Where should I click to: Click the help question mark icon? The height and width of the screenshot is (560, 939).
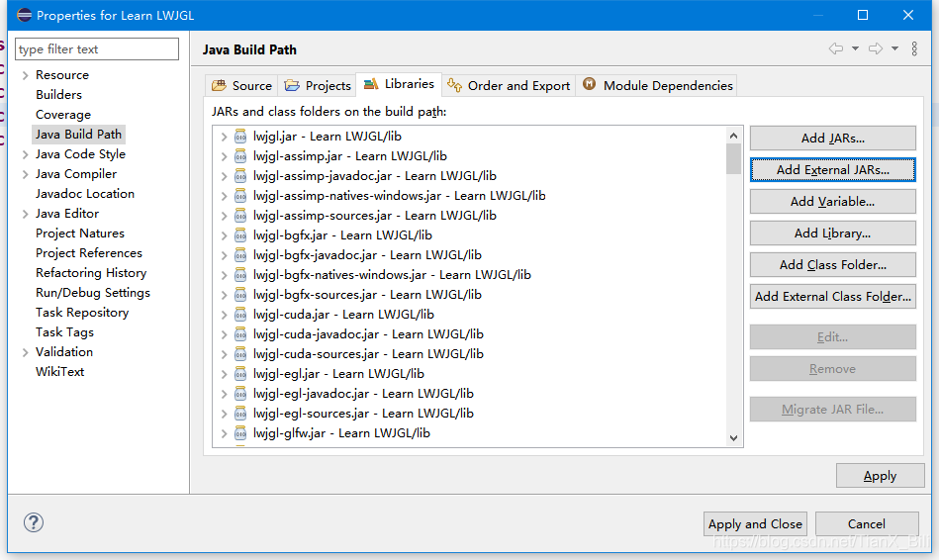pos(34,522)
